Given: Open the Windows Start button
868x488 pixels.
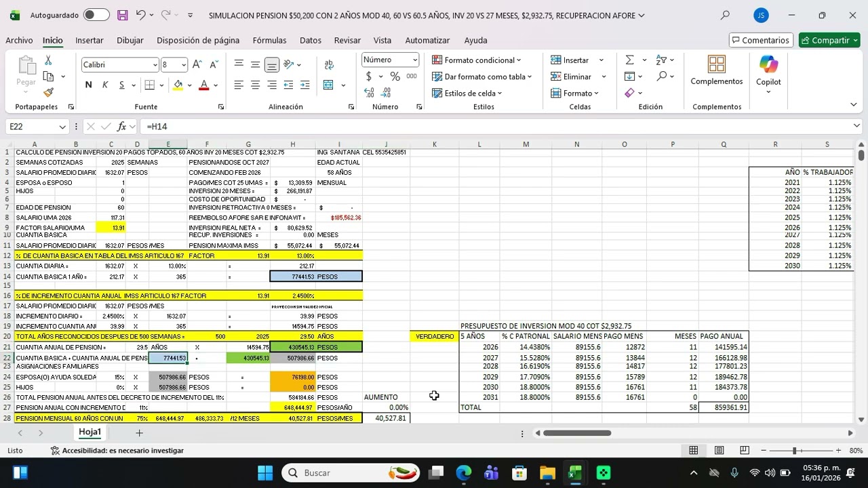Looking at the screenshot, I should 265,473.
